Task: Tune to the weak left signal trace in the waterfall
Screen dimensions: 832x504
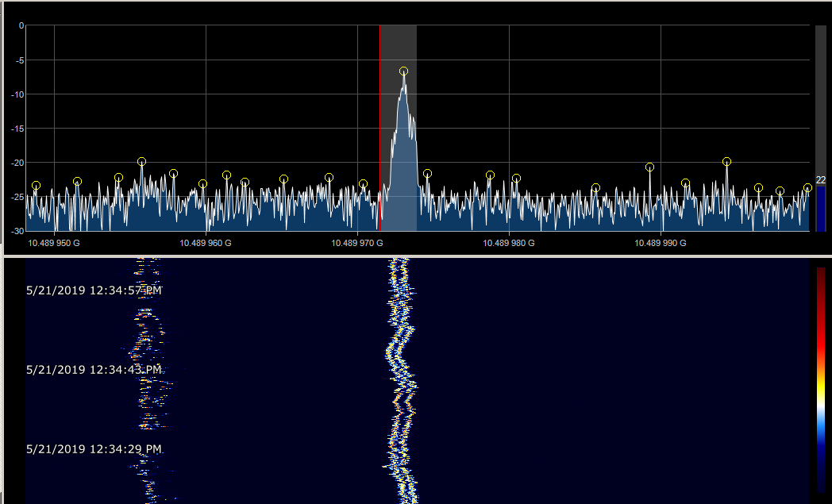Action: click(148, 380)
